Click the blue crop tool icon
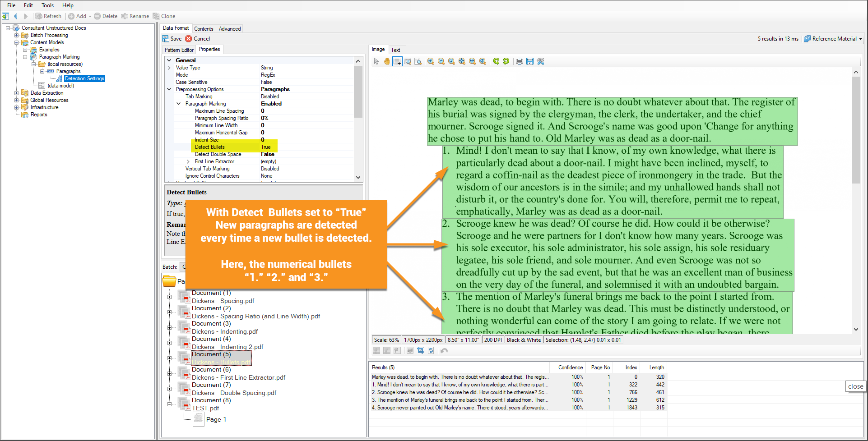Screen dimensions: 868x441 tap(420, 350)
